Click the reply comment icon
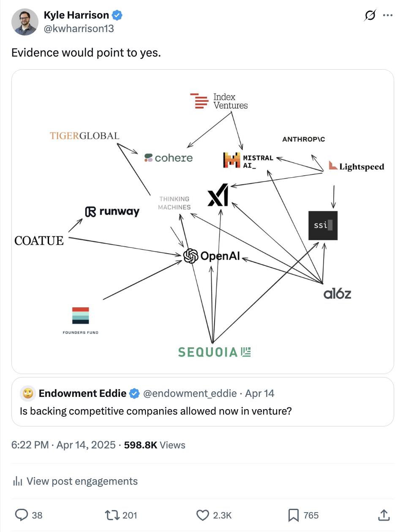Screen dimensions: 403x532 click(22, 515)
